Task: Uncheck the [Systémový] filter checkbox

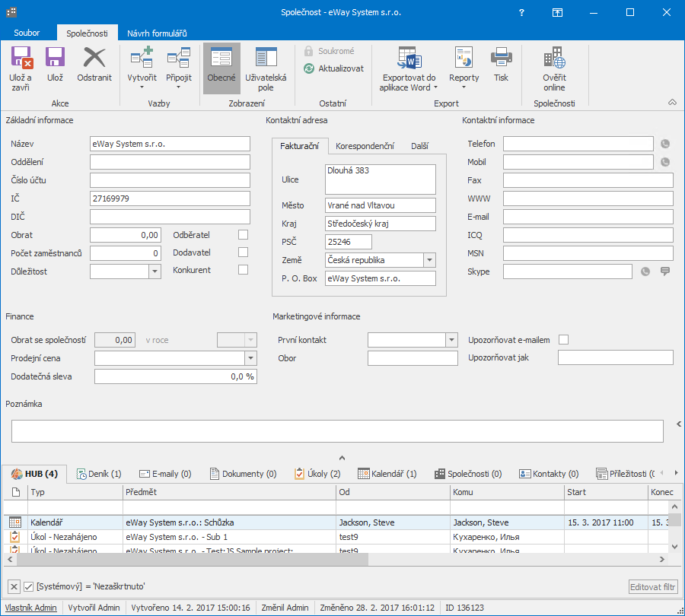Action: coord(28,587)
